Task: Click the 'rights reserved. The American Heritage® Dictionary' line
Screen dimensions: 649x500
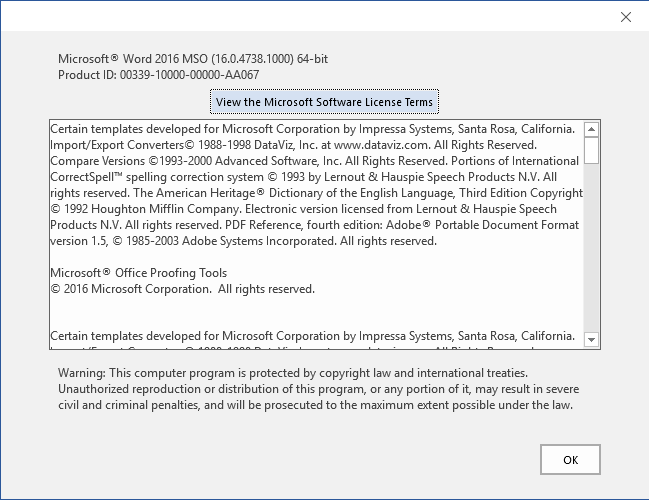Action: (x=317, y=193)
